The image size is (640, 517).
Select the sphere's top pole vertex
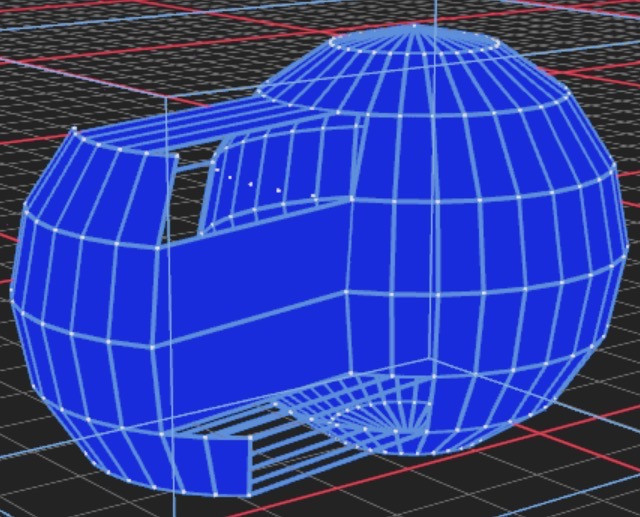tap(414, 26)
